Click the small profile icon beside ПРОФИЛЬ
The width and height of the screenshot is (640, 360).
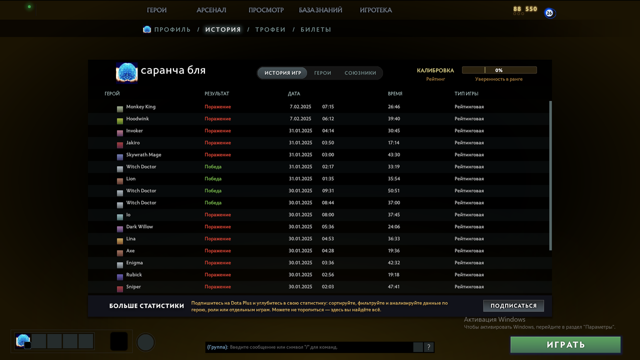(x=147, y=29)
